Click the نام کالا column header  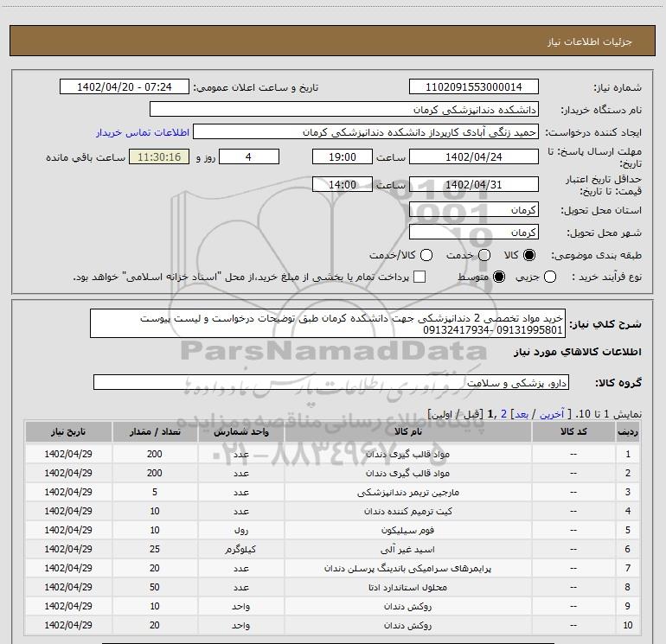point(407,431)
